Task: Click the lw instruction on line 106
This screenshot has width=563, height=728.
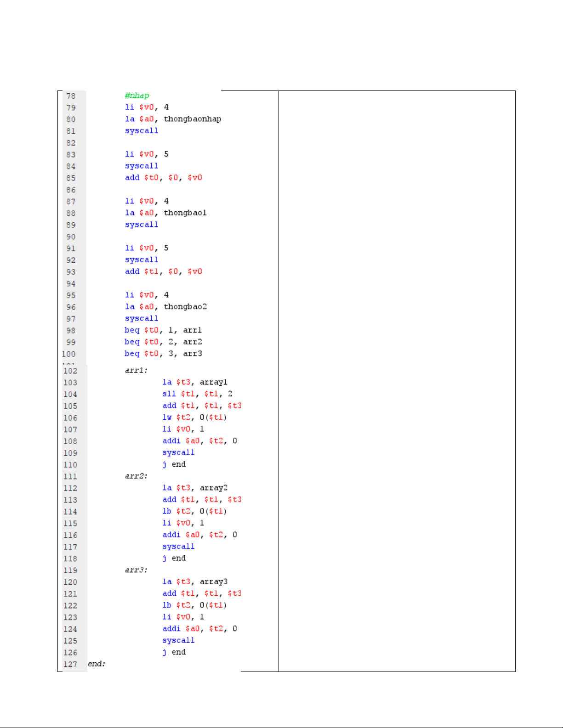Action: click(167, 418)
